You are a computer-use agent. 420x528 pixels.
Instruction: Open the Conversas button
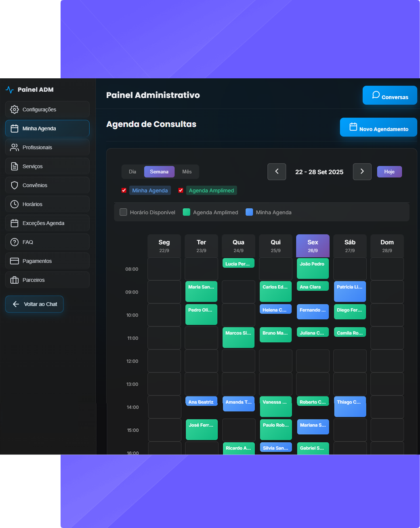(390, 96)
